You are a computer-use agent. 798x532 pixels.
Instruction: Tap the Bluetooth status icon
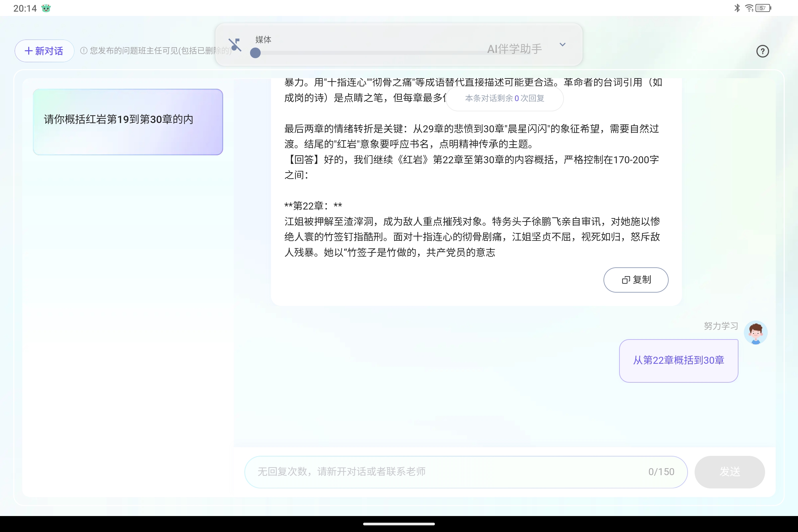(x=737, y=8)
